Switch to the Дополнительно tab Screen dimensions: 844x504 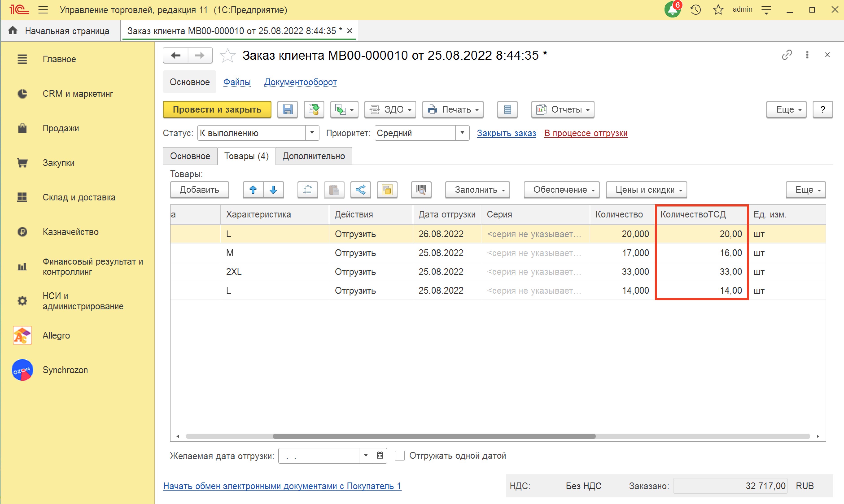click(x=314, y=156)
